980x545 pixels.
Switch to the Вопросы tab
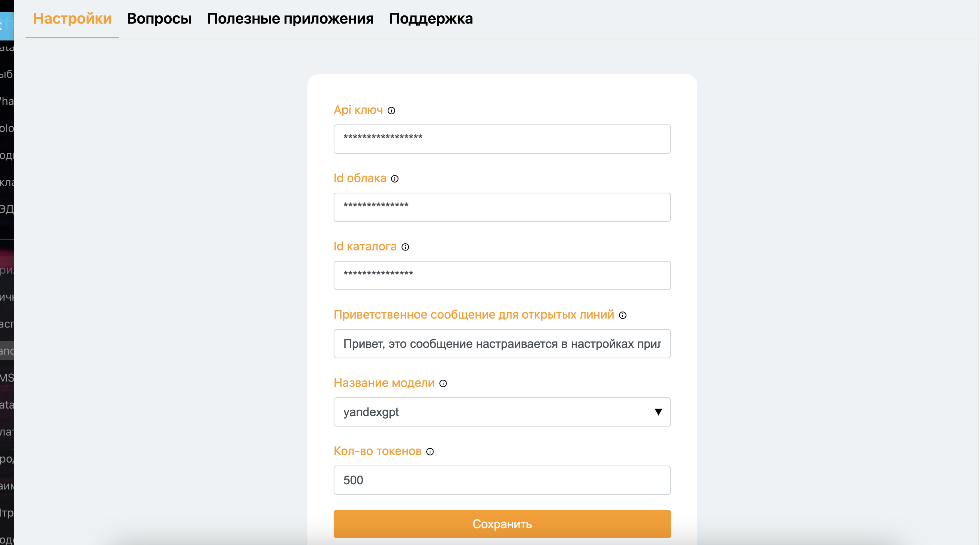point(159,19)
